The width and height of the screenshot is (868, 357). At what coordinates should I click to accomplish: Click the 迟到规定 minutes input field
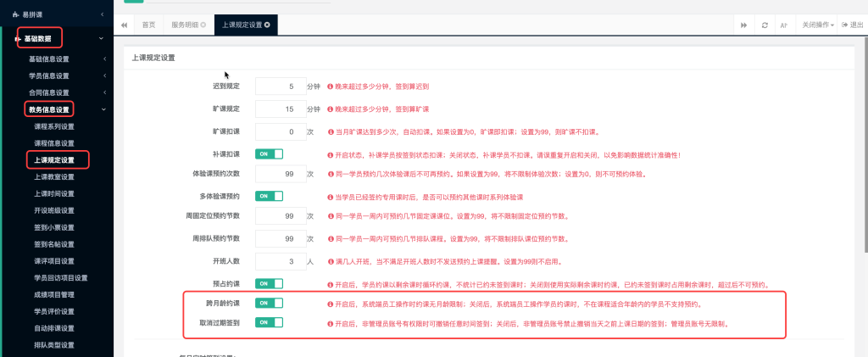(281, 86)
